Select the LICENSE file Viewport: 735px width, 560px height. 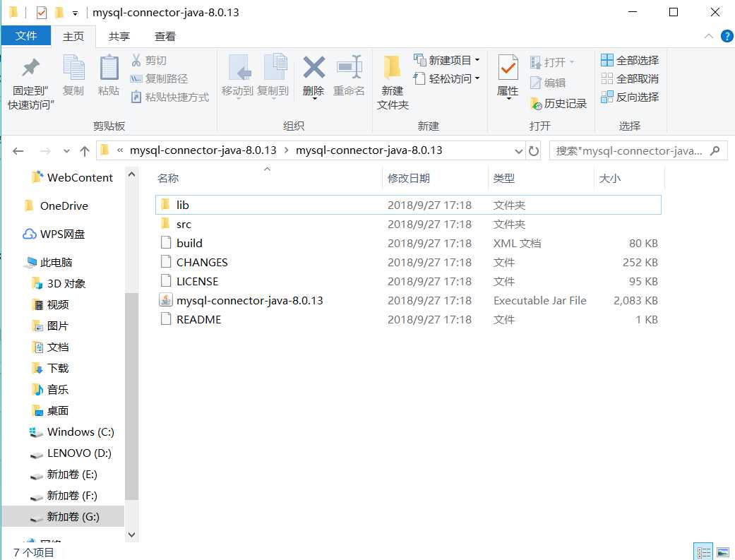pyautogui.click(x=408, y=281)
